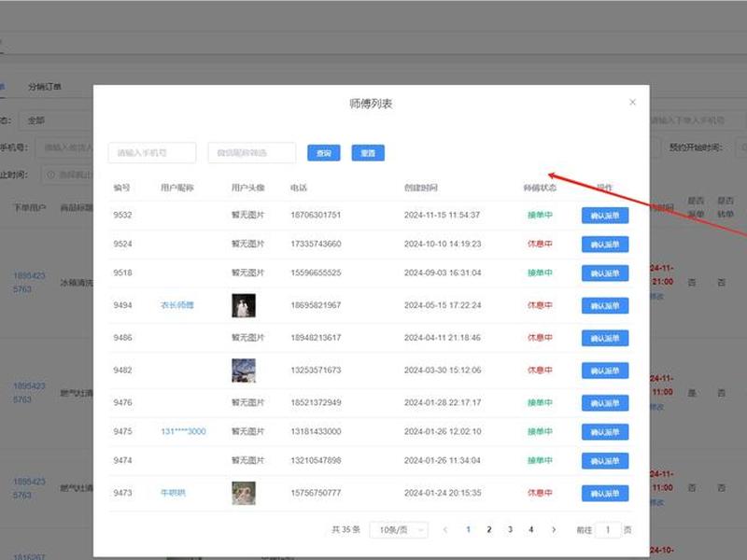Click status 接单中 in row 9532
747x560 pixels.
540,215
